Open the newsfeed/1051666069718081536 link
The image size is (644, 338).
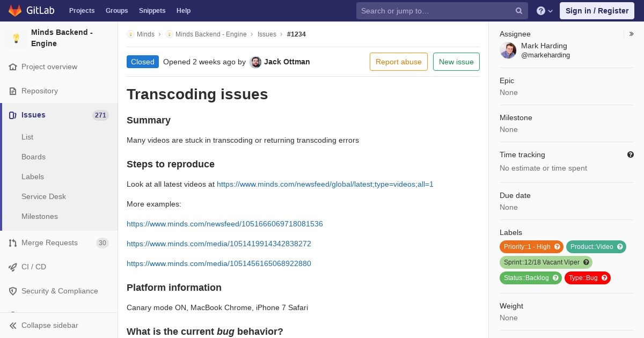click(225, 224)
